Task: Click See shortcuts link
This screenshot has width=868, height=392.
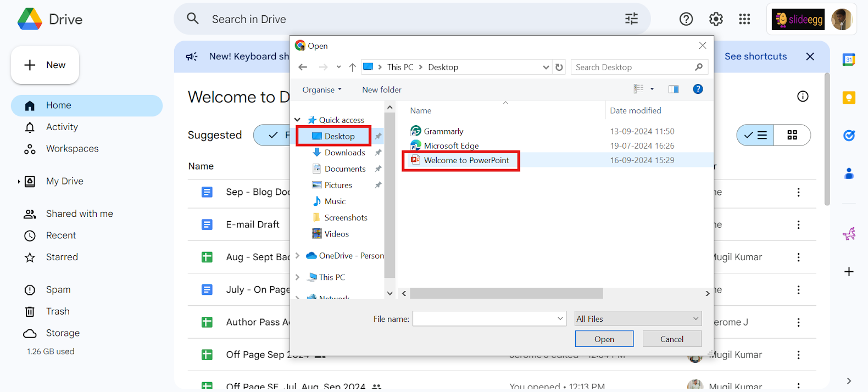Action: coord(755,57)
